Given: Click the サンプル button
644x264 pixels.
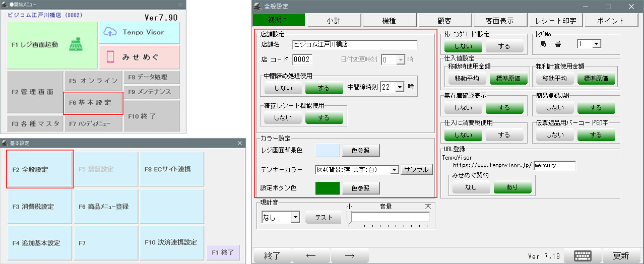Looking at the screenshot, I should (x=417, y=169).
